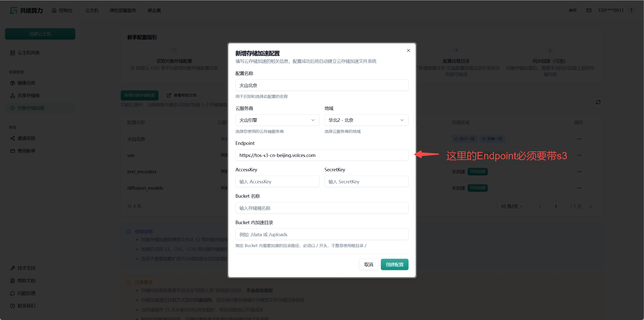Go to 云主机列表 in sidebar
This screenshot has height=320, width=644.
tap(28, 53)
